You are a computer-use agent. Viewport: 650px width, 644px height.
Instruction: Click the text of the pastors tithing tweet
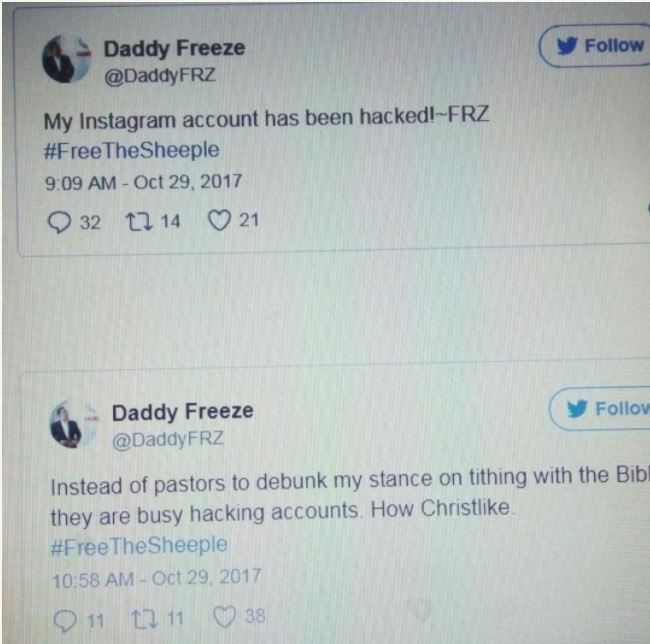pyautogui.click(x=350, y=496)
